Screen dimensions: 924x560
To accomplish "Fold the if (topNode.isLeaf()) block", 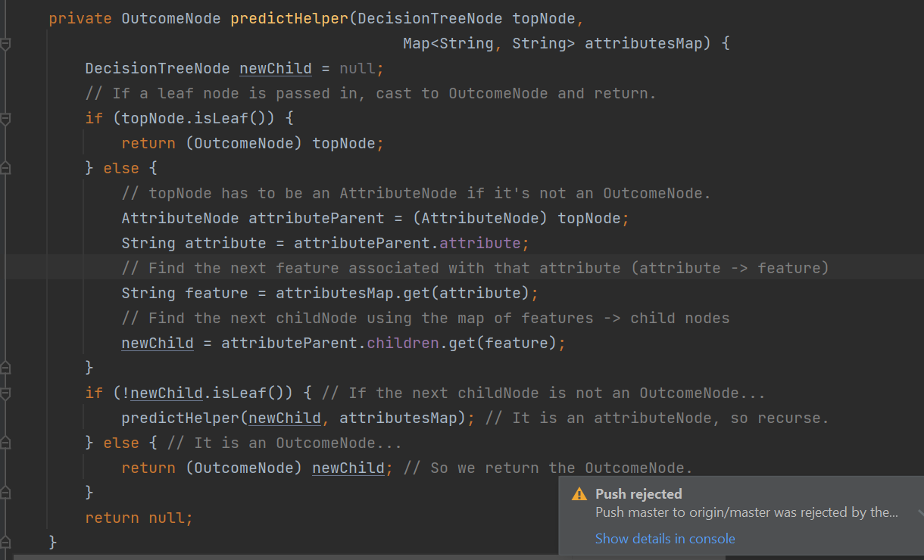I will [x=6, y=119].
